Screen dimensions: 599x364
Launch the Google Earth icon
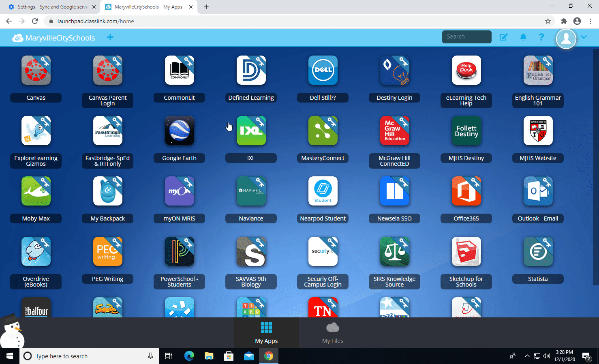[180, 131]
